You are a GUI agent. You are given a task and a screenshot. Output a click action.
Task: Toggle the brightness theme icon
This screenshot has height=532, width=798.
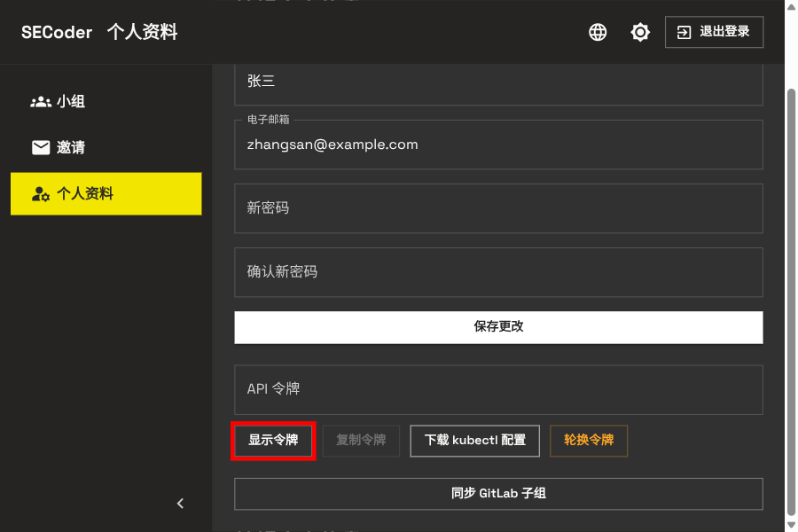[639, 32]
